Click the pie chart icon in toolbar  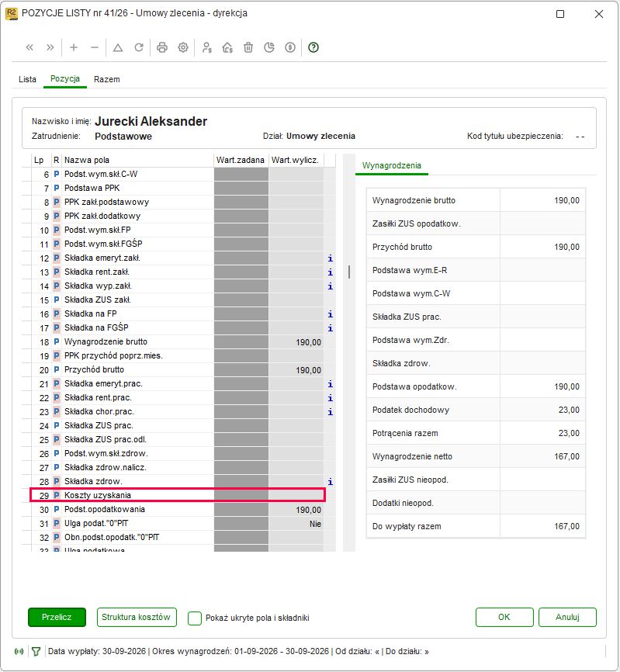tap(269, 47)
